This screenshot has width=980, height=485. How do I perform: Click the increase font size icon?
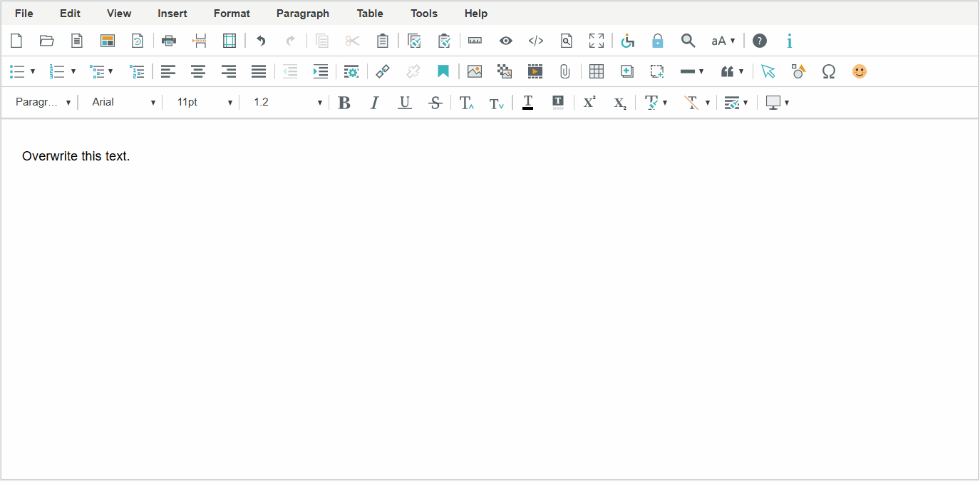467,103
